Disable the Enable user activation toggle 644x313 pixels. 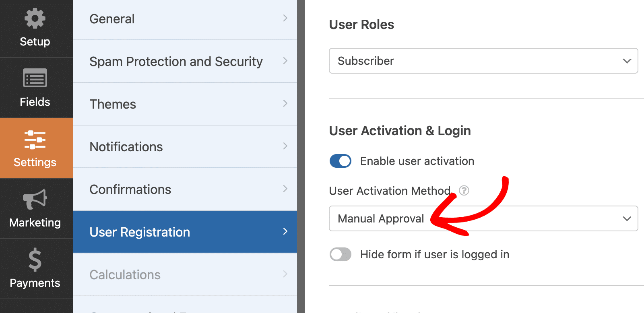coord(341,161)
